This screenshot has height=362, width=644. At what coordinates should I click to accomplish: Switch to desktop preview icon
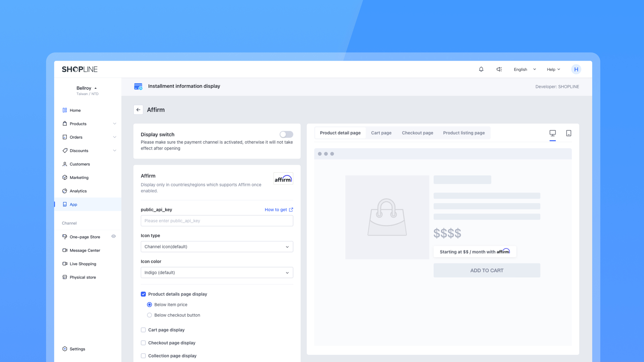click(552, 133)
